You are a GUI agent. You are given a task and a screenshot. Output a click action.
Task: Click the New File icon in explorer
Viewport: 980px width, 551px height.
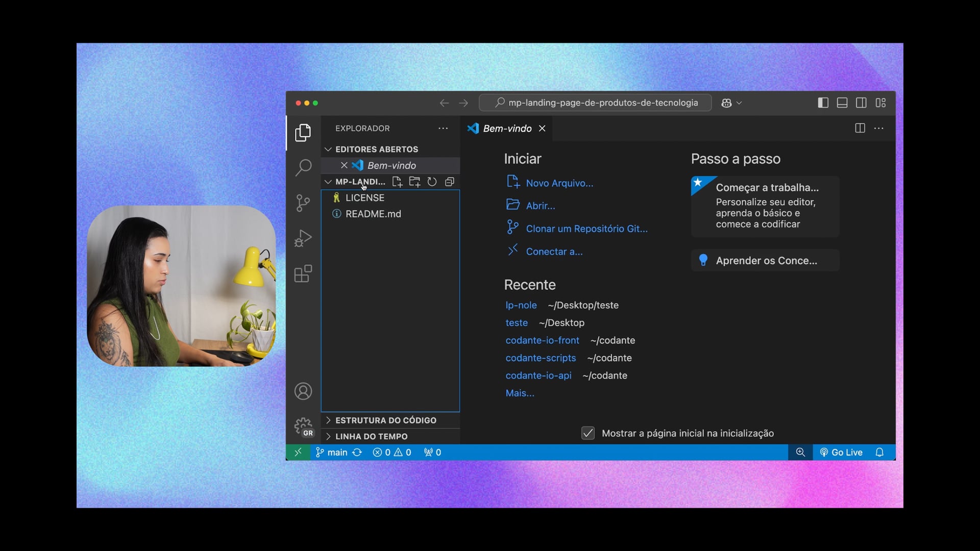397,182
